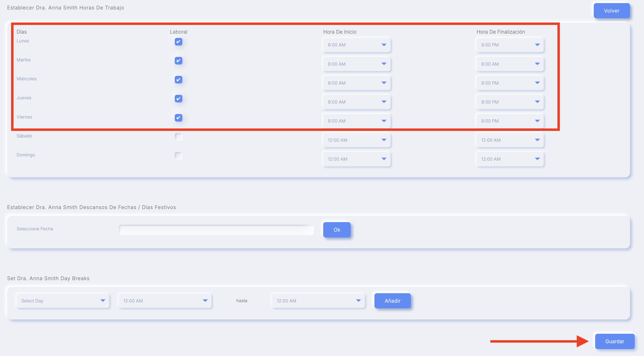
Task: Open Viernes end time dropdown
Action: coord(510,121)
